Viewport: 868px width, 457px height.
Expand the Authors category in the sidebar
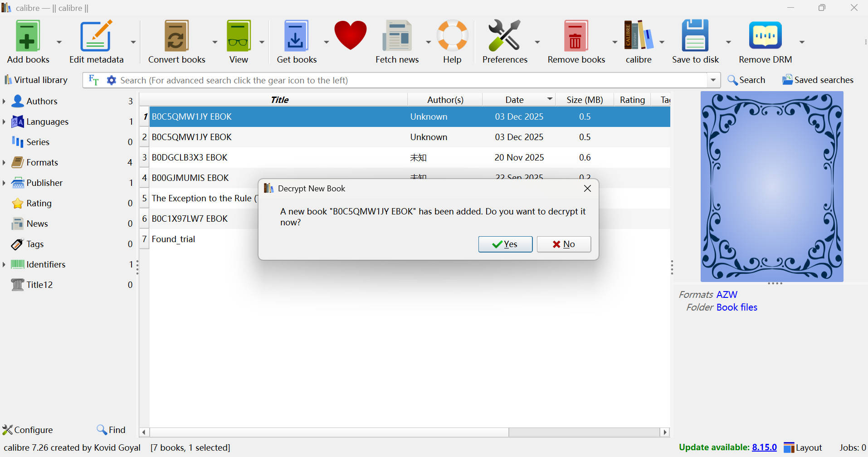tap(4, 101)
